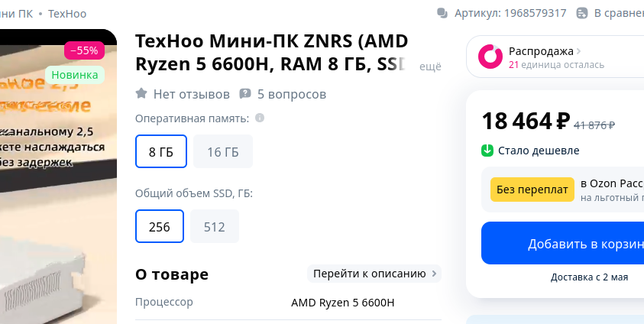The image size is (644, 324).
Task: Click the copy article number icon
Action: click(x=442, y=13)
